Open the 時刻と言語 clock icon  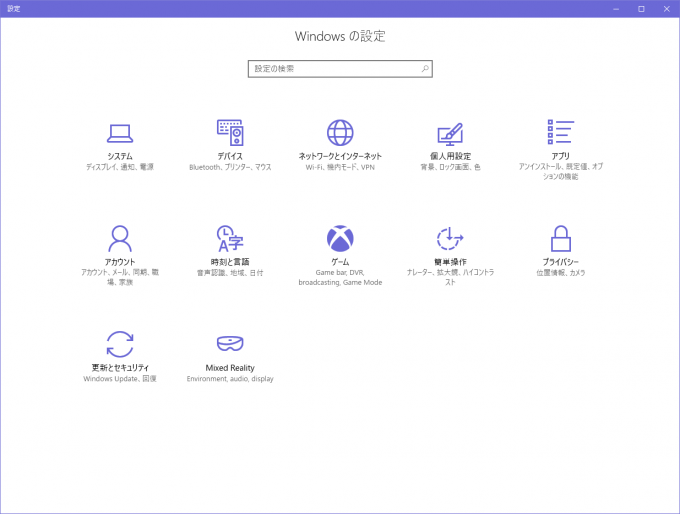230,239
